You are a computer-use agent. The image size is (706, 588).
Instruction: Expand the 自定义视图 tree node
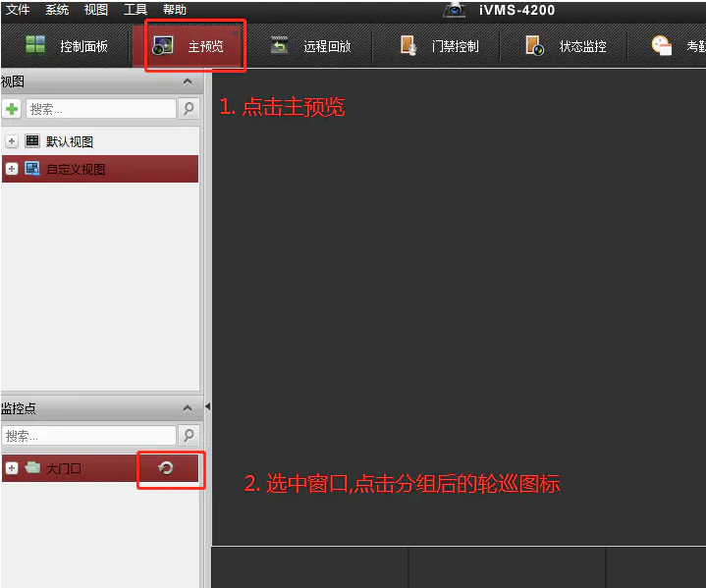(x=12, y=169)
